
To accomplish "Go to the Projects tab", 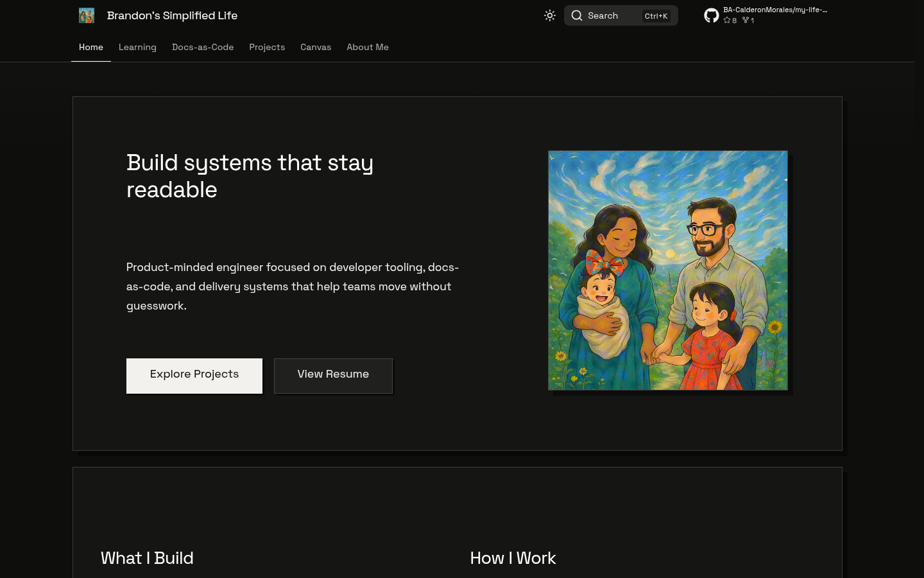I will tap(267, 47).
